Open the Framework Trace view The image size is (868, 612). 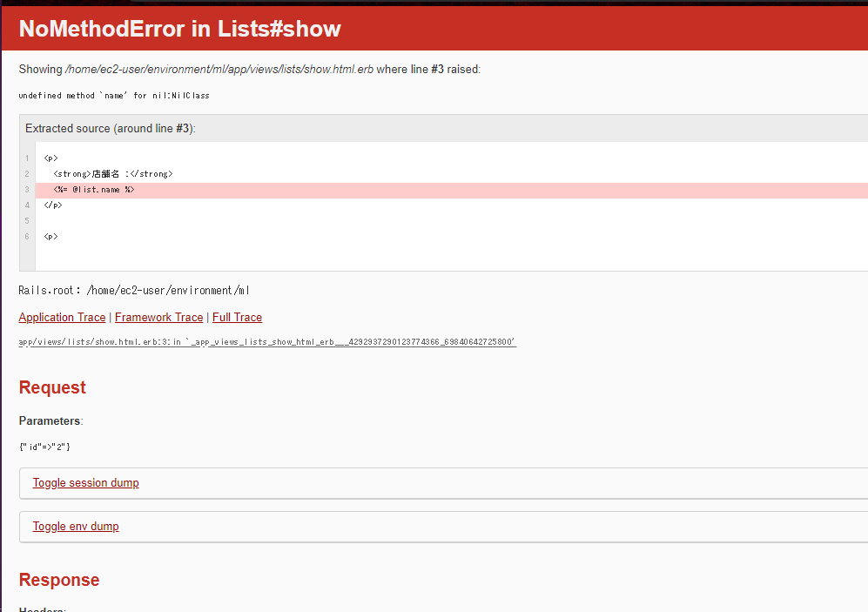158,317
